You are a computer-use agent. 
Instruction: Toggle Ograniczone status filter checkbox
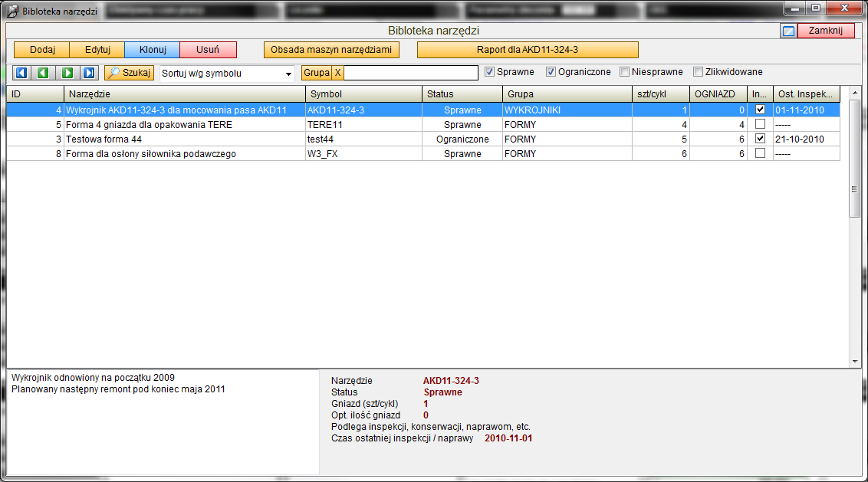(x=551, y=72)
